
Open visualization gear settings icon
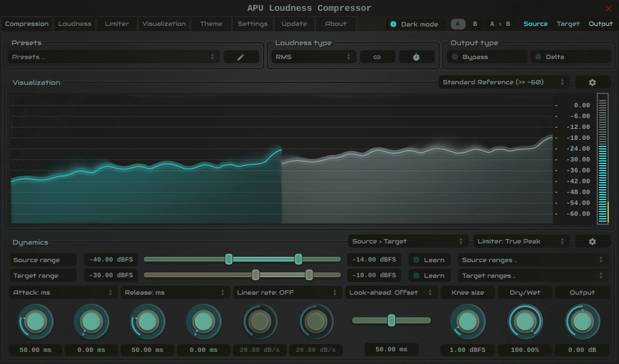point(592,83)
